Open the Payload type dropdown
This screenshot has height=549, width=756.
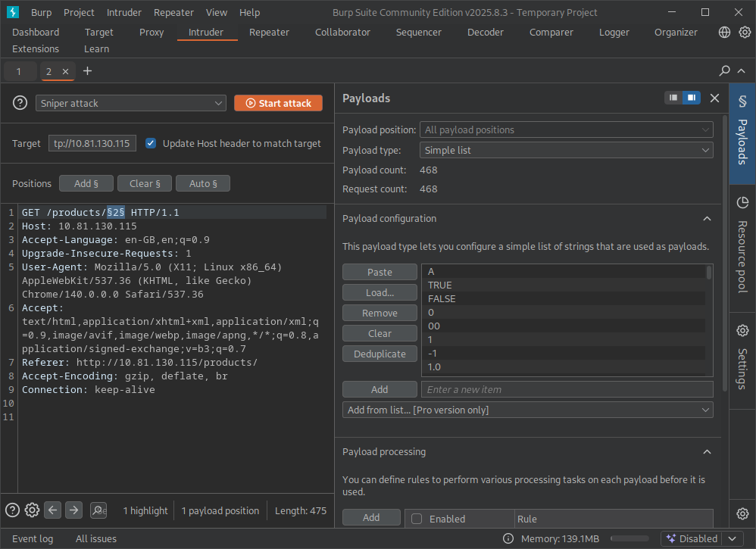tap(566, 150)
